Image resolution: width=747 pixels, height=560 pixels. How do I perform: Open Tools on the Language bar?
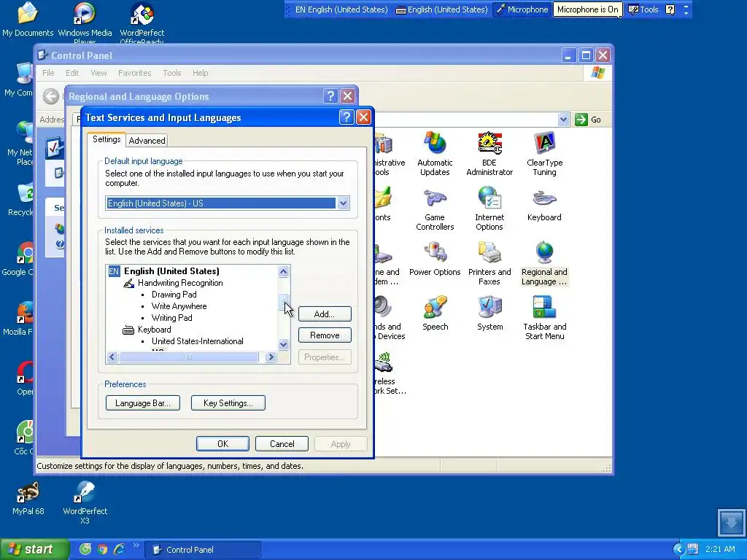643,9
